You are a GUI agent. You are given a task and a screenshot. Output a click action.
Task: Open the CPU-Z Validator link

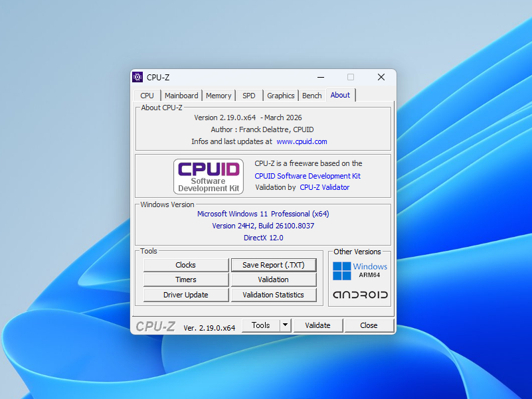[325, 188]
